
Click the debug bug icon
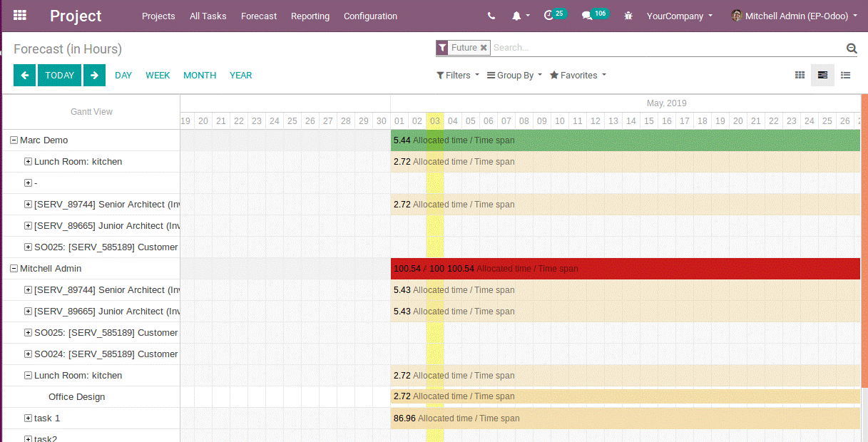628,16
